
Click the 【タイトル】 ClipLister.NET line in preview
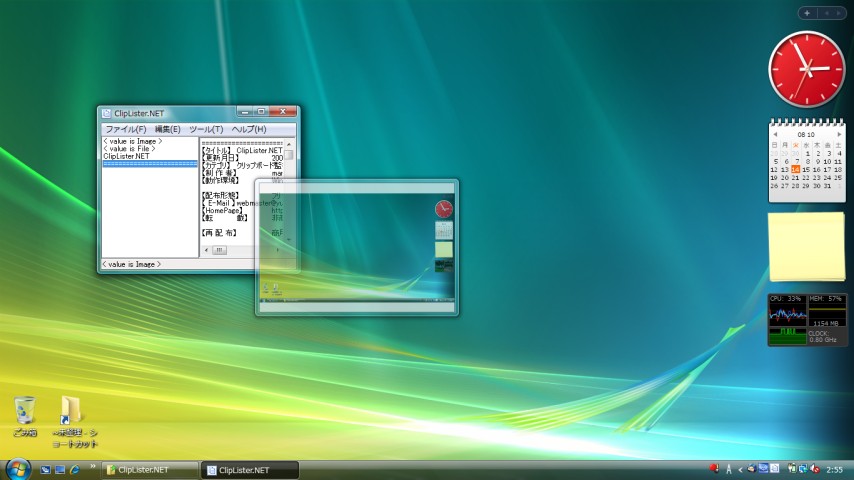pyautogui.click(x=242, y=150)
